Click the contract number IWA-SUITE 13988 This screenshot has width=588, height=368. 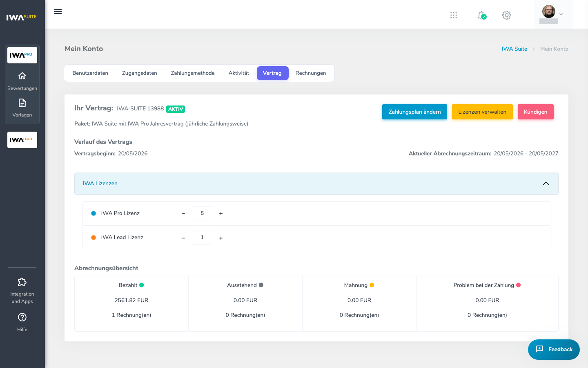tap(140, 109)
